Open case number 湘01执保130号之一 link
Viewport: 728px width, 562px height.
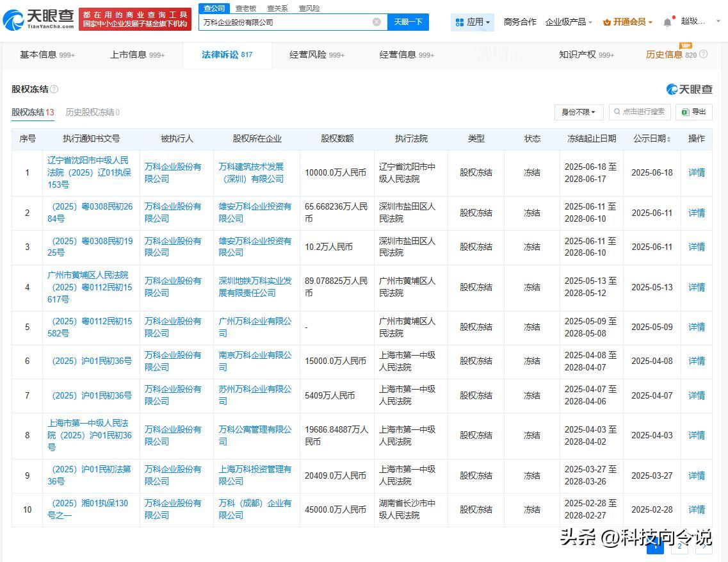88,509
